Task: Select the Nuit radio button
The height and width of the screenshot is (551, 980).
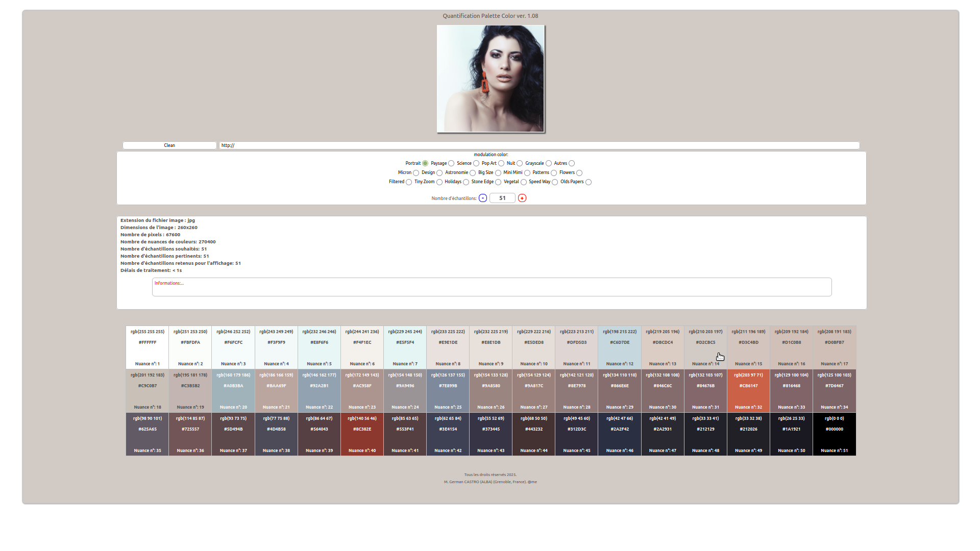Action: [x=520, y=163]
